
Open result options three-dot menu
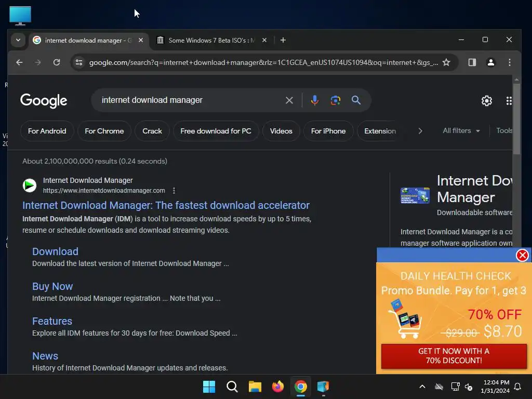click(174, 191)
